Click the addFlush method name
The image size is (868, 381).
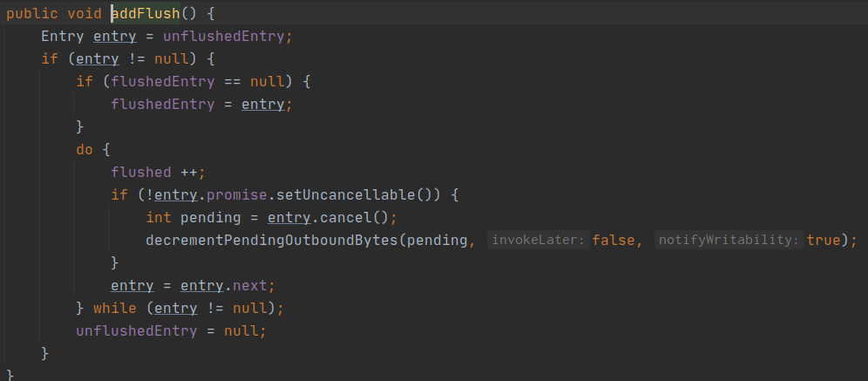pos(146,14)
